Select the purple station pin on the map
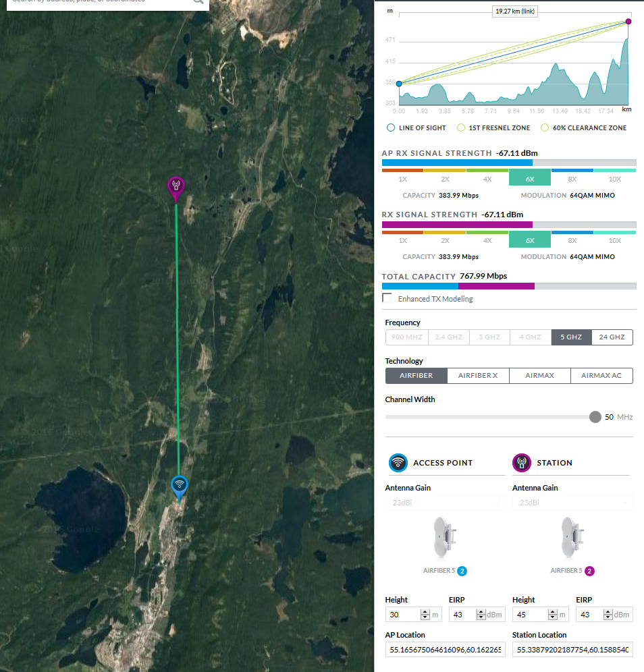Screen dimensions: 644x672 pos(176,189)
